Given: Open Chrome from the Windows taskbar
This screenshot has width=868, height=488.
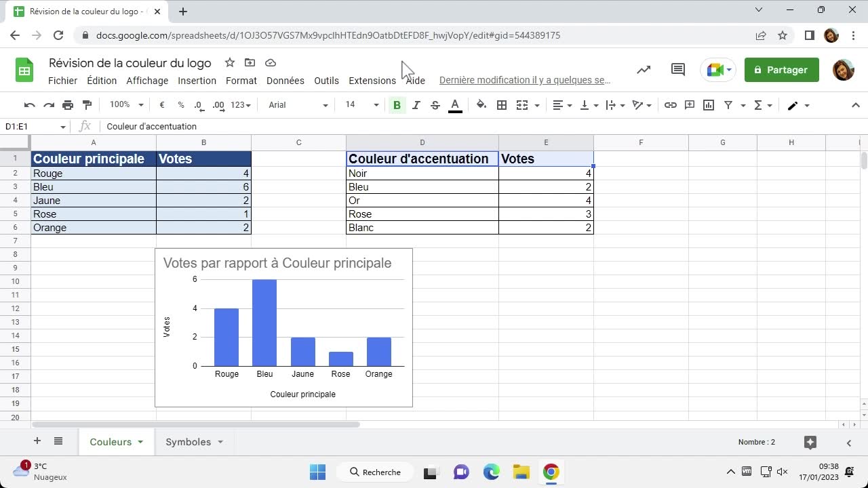Looking at the screenshot, I should (x=551, y=472).
